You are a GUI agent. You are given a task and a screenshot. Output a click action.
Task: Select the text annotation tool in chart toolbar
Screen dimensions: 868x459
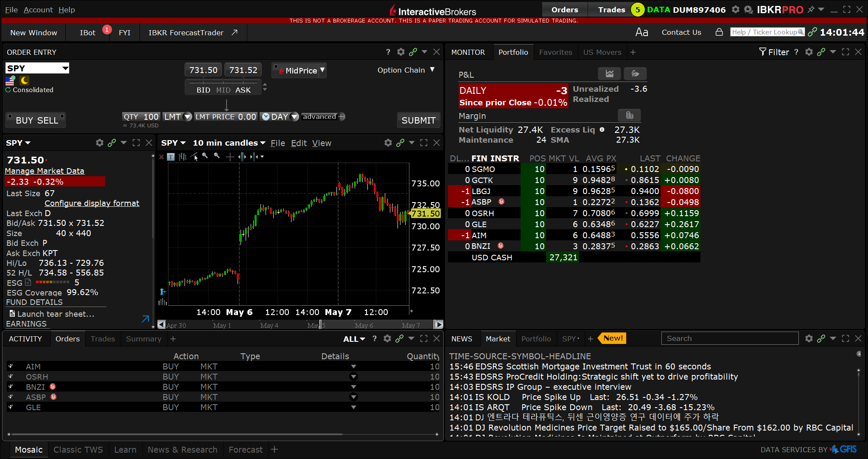171,157
